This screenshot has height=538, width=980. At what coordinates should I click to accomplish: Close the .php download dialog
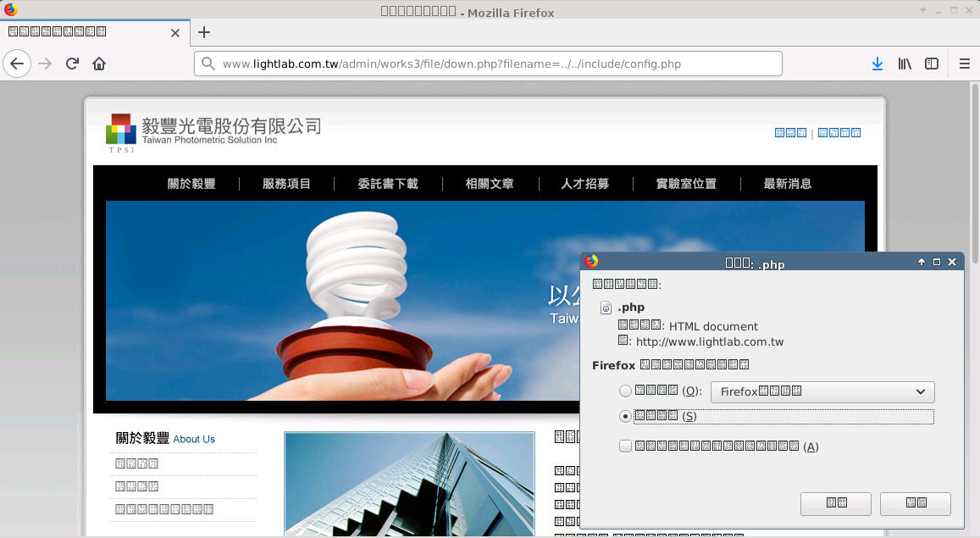click(952, 262)
